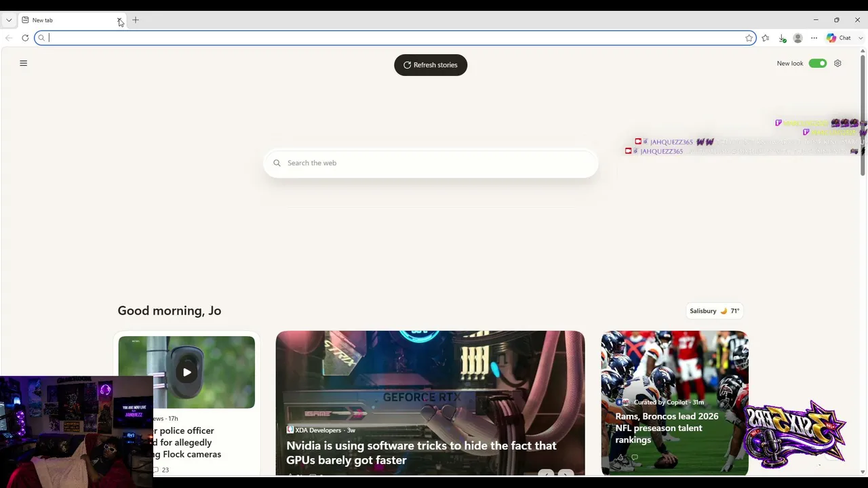Add this page to favorites with the star
Image resolution: width=868 pixels, height=488 pixels.
coord(749,38)
